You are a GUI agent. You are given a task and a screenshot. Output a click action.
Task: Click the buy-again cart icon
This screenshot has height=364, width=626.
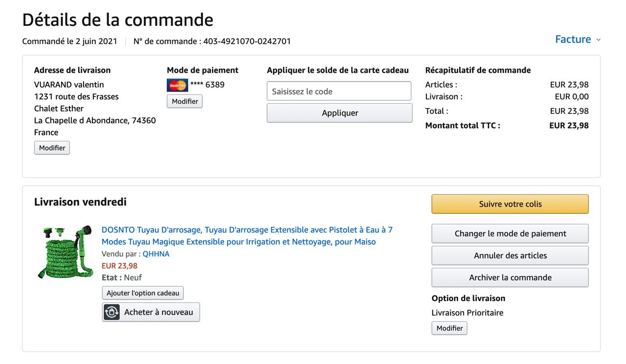click(x=112, y=312)
